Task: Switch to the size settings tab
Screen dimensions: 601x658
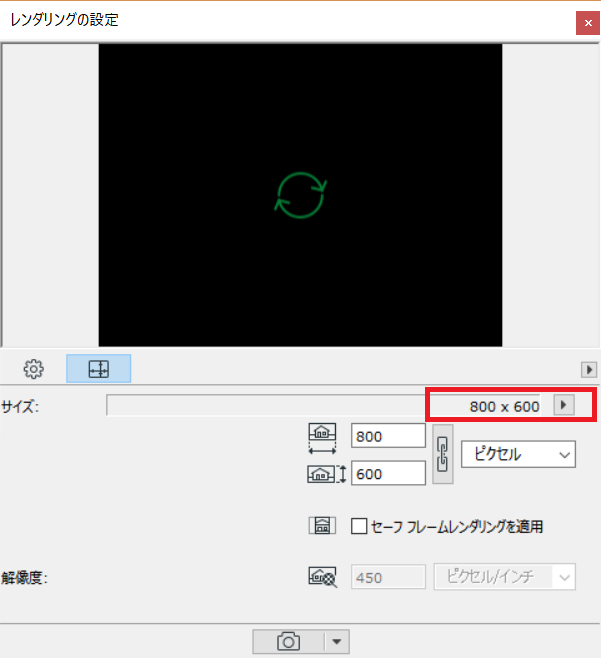Action: tap(99, 369)
